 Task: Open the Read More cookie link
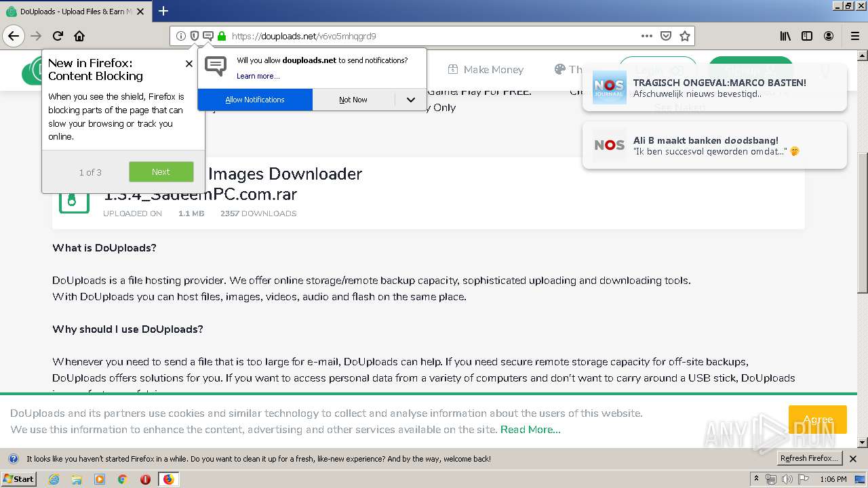530,430
